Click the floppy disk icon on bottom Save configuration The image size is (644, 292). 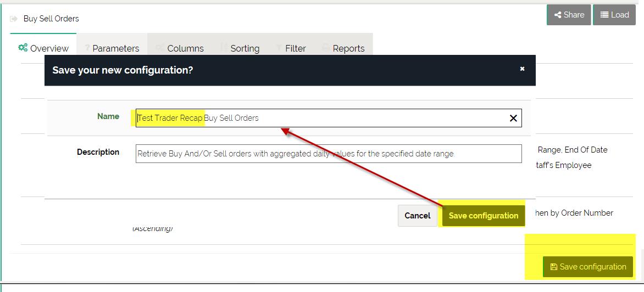[x=553, y=267]
